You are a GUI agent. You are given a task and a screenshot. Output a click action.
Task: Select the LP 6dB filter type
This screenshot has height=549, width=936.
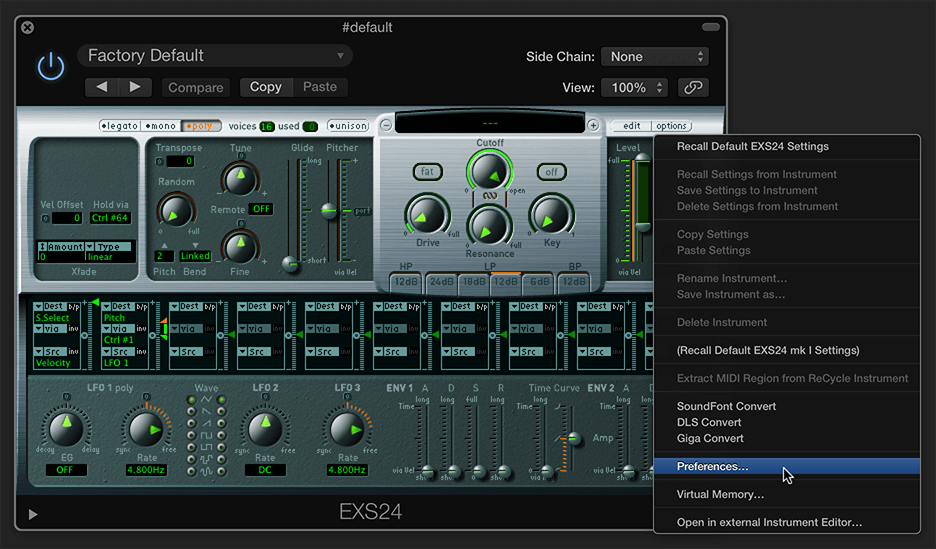(x=539, y=282)
